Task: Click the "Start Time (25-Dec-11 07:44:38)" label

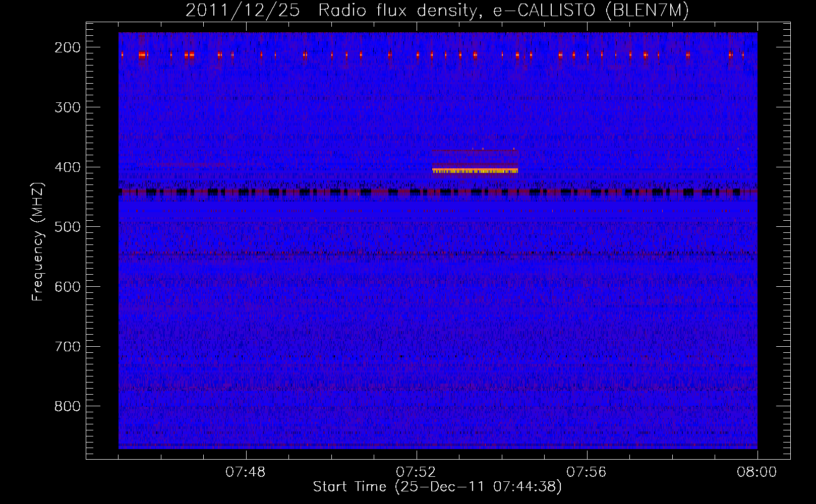Action: point(437,487)
